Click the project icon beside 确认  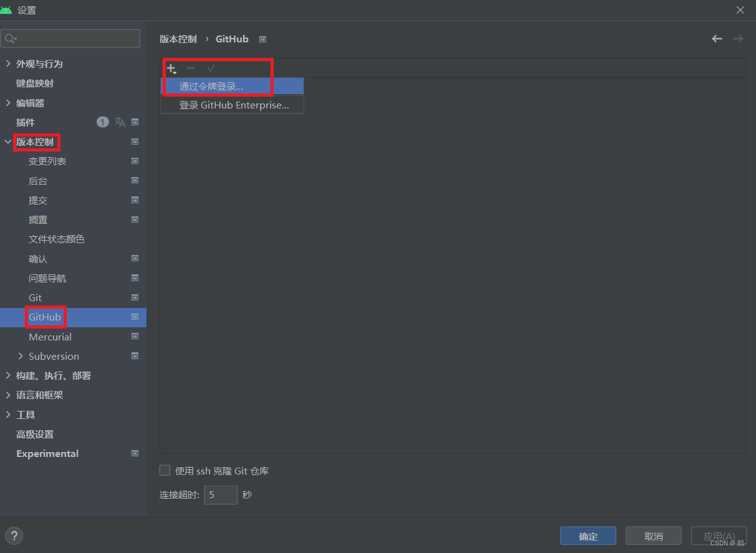click(135, 258)
